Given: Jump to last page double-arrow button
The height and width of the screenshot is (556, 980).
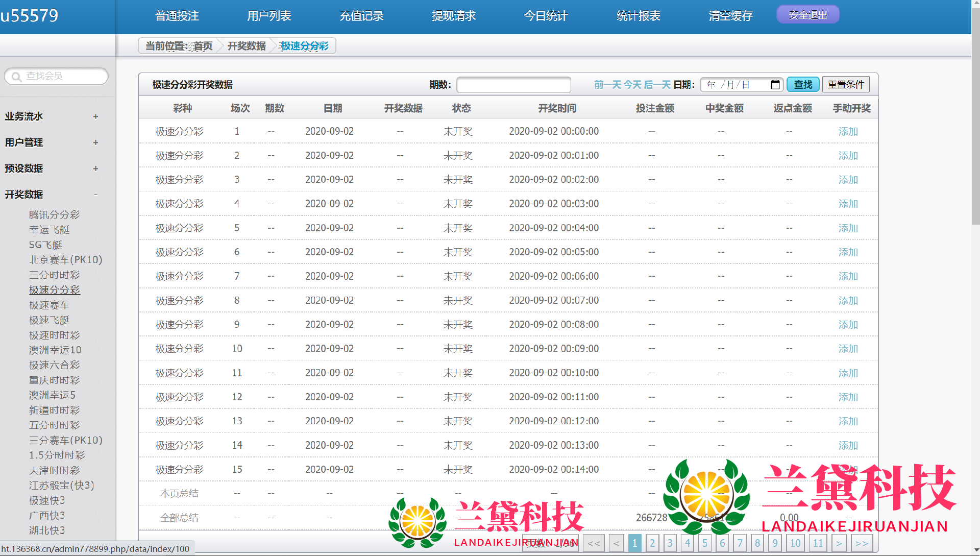Looking at the screenshot, I should (862, 543).
